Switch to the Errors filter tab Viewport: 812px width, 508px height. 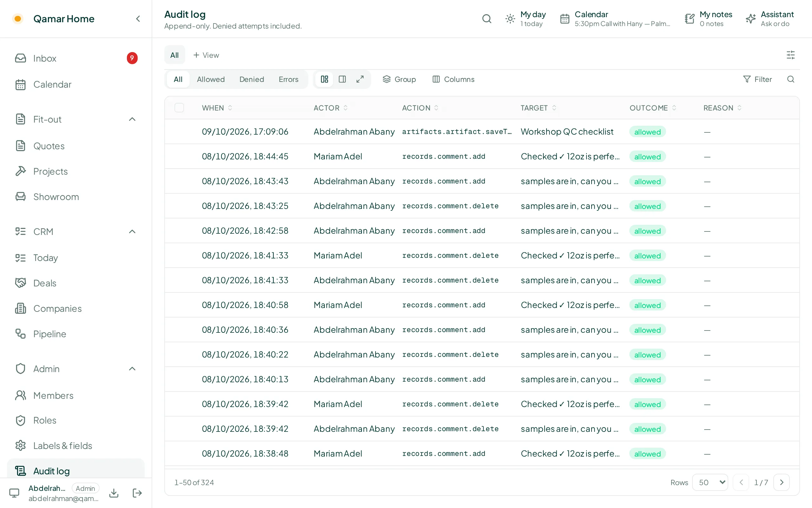(289, 79)
